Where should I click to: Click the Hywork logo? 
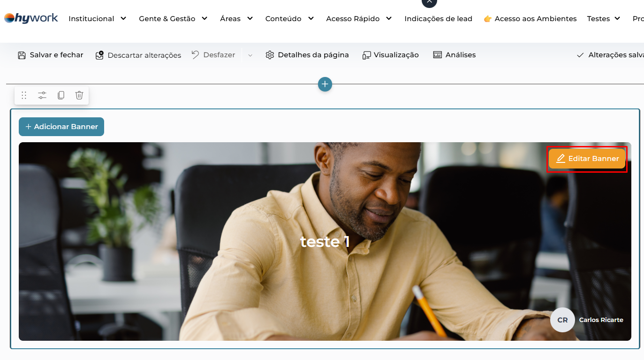coord(31,18)
